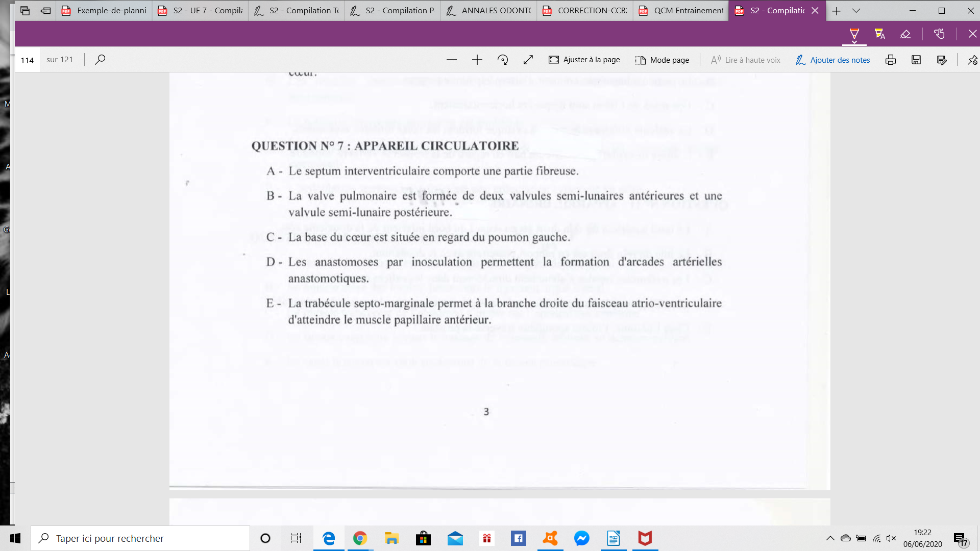Print the PDF document
Viewport: 980px width, 551px height.
891,60
